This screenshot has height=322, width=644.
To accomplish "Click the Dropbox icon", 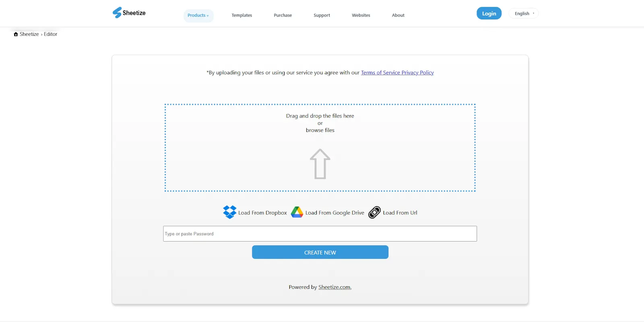I will (230, 212).
